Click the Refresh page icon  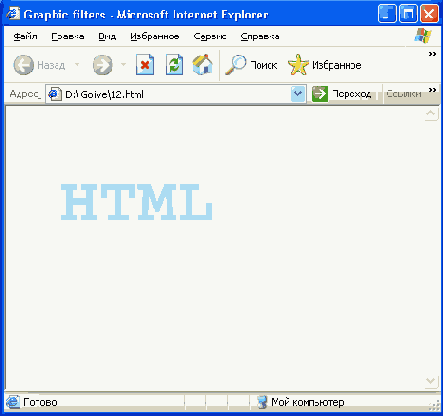click(x=174, y=65)
